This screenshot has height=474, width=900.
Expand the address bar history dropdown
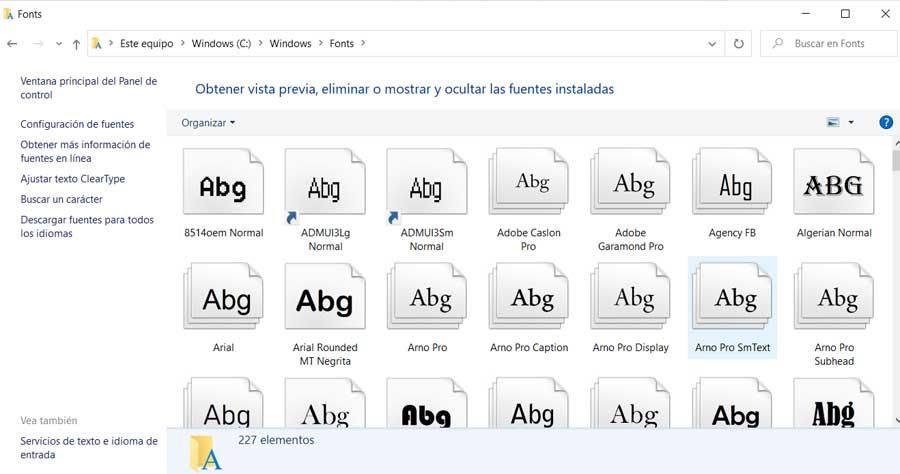712,44
